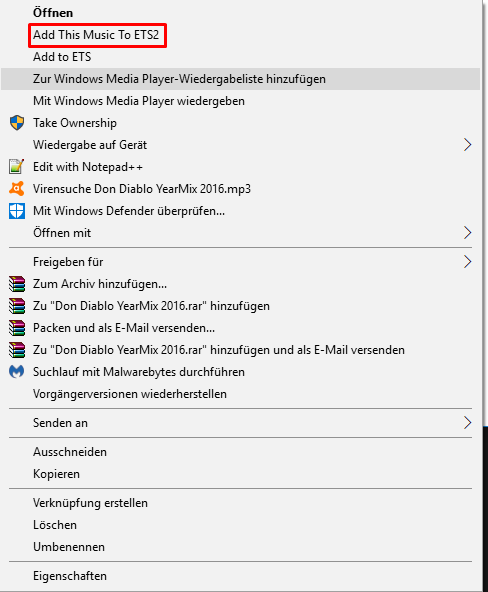Image resolution: width=488 pixels, height=592 pixels.
Task: Expand the Wiedergabe auf Gerät submenu arrow
Action: 467,145
